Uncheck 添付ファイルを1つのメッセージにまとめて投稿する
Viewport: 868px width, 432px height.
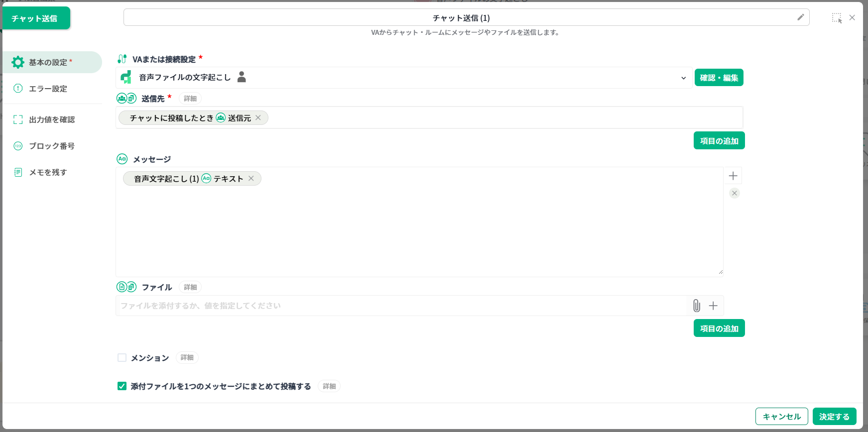click(x=122, y=386)
